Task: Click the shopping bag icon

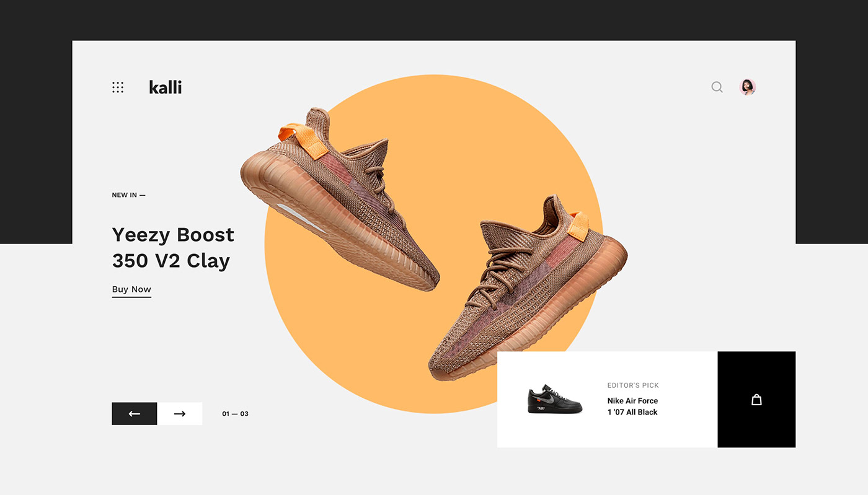Action: pyautogui.click(x=756, y=400)
